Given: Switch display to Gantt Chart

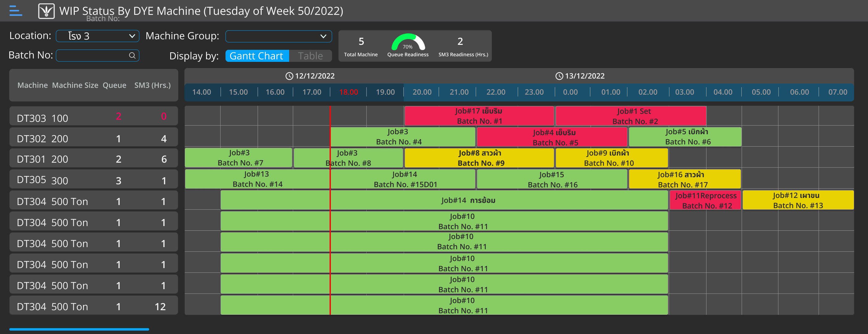Looking at the screenshot, I should pos(257,56).
